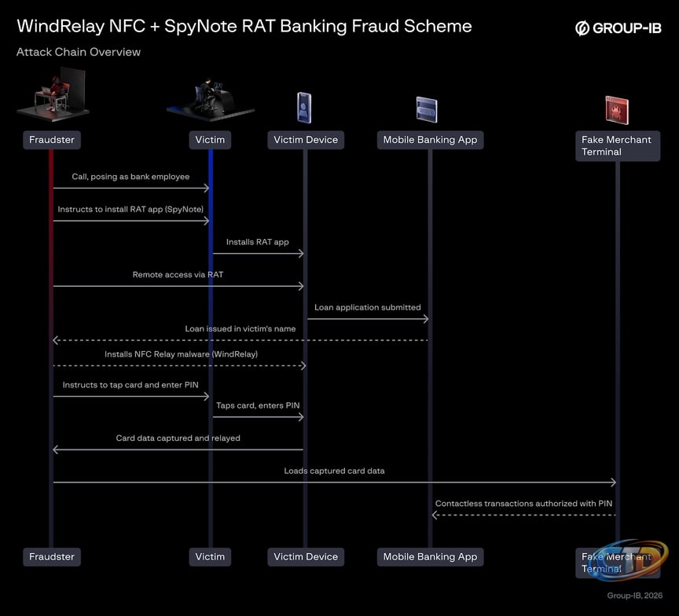Select the bottom Fraudster label box
This screenshot has width=679, height=616.
[52, 557]
